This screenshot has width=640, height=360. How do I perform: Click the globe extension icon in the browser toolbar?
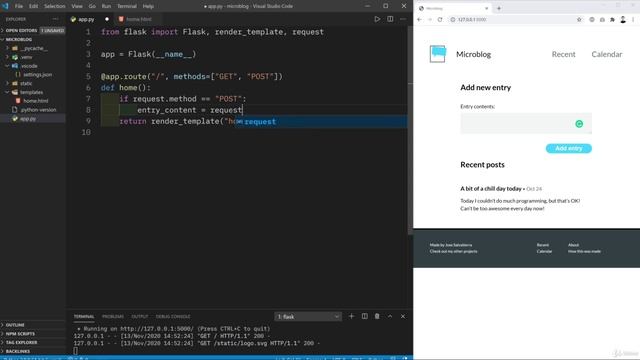click(x=592, y=20)
